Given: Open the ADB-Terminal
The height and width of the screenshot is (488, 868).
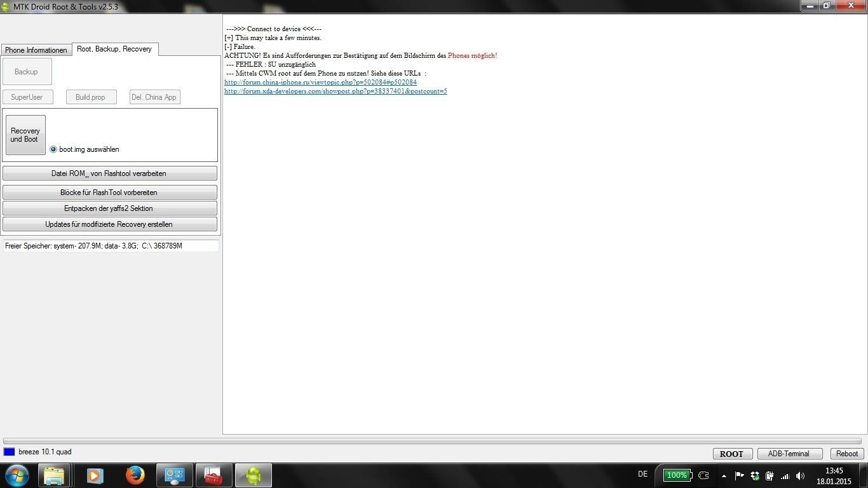Looking at the screenshot, I should (x=789, y=454).
